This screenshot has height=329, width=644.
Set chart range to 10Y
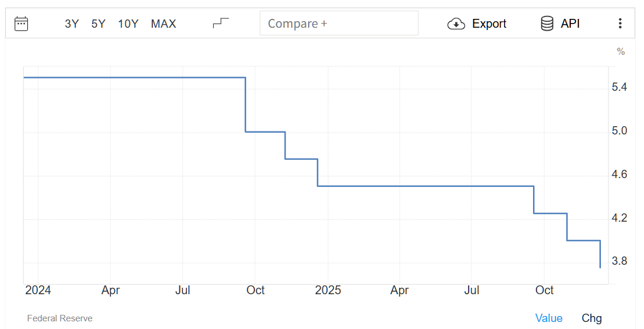coord(128,24)
